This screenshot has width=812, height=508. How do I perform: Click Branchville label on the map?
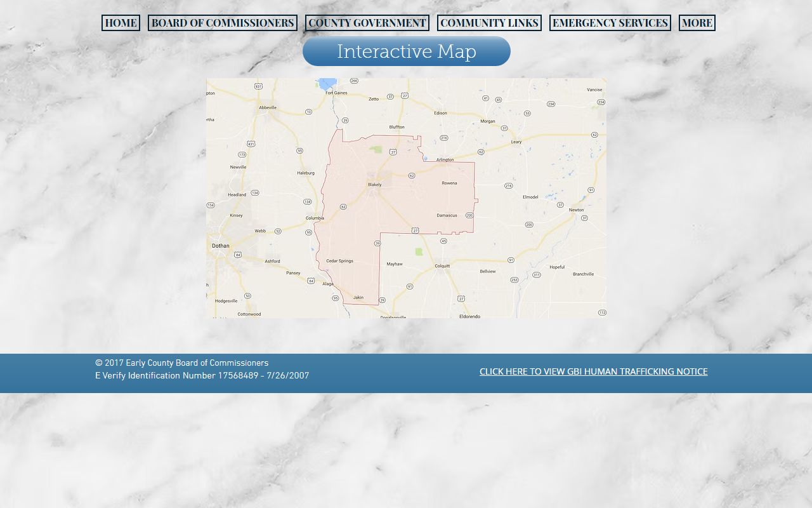(583, 274)
